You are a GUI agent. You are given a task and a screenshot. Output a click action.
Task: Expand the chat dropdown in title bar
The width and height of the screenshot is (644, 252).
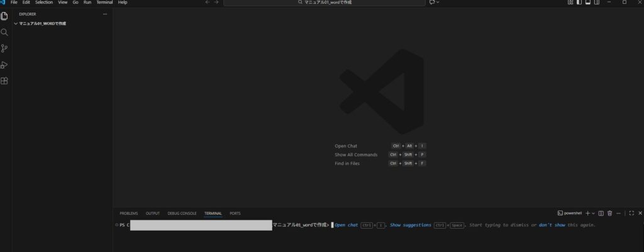[438, 3]
